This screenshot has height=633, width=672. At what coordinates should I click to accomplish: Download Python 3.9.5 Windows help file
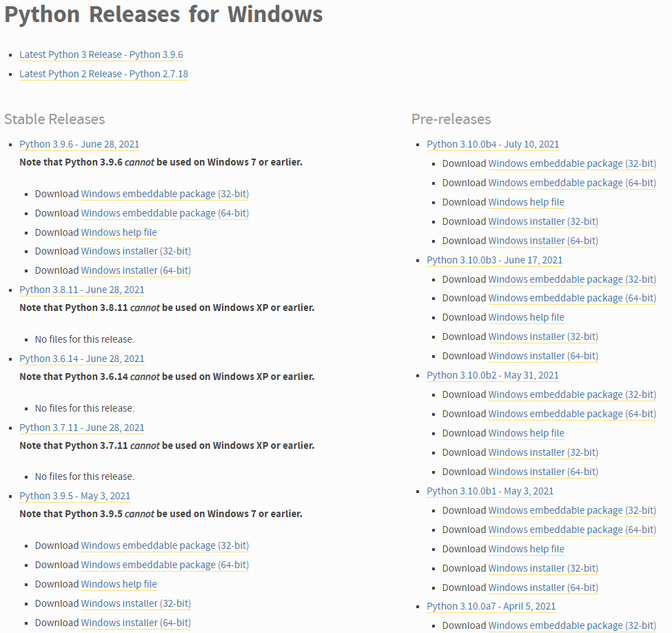pyautogui.click(x=119, y=585)
